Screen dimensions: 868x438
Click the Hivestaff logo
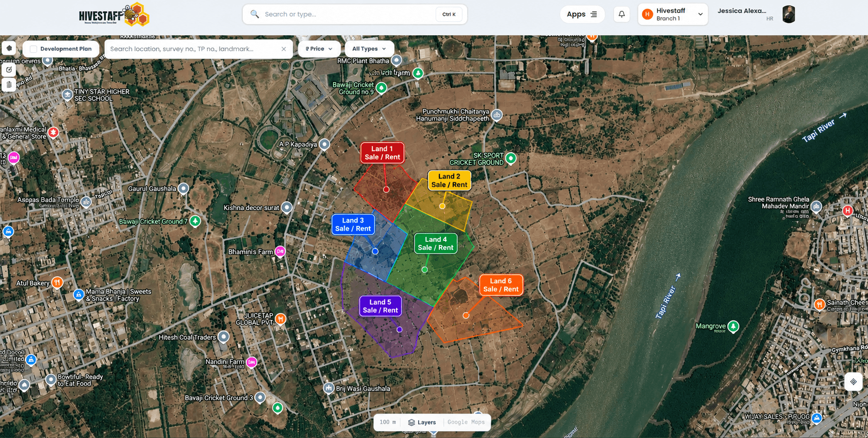click(x=114, y=14)
